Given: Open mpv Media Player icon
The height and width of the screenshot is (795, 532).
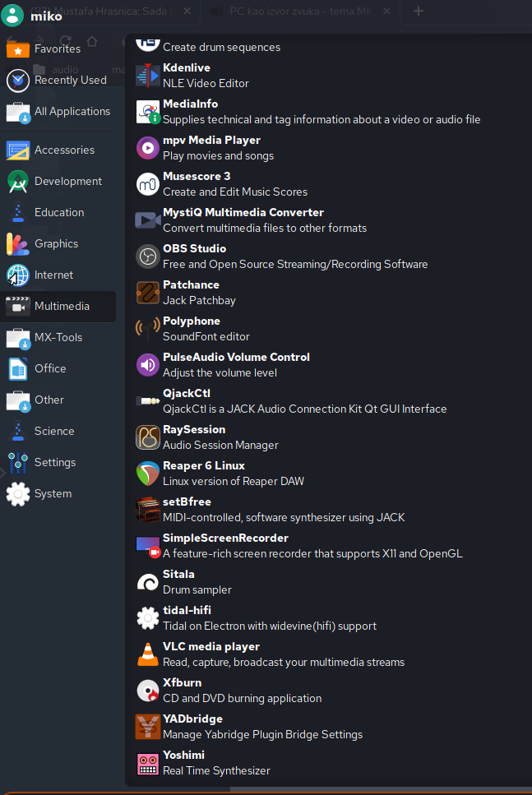Looking at the screenshot, I should click(147, 148).
